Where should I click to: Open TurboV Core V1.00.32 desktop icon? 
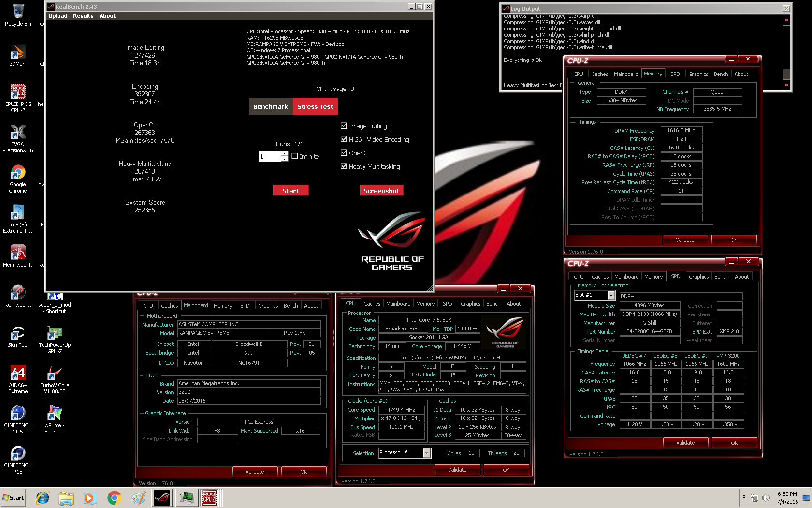(55, 380)
